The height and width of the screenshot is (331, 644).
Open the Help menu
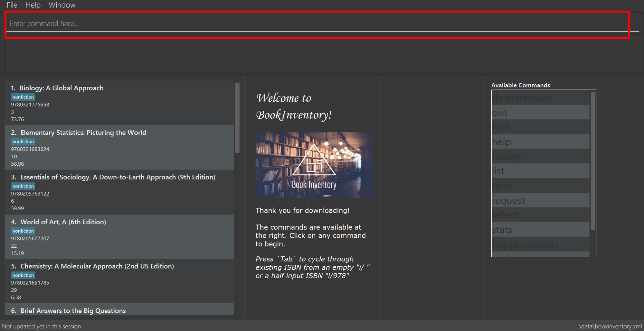pyautogui.click(x=33, y=5)
